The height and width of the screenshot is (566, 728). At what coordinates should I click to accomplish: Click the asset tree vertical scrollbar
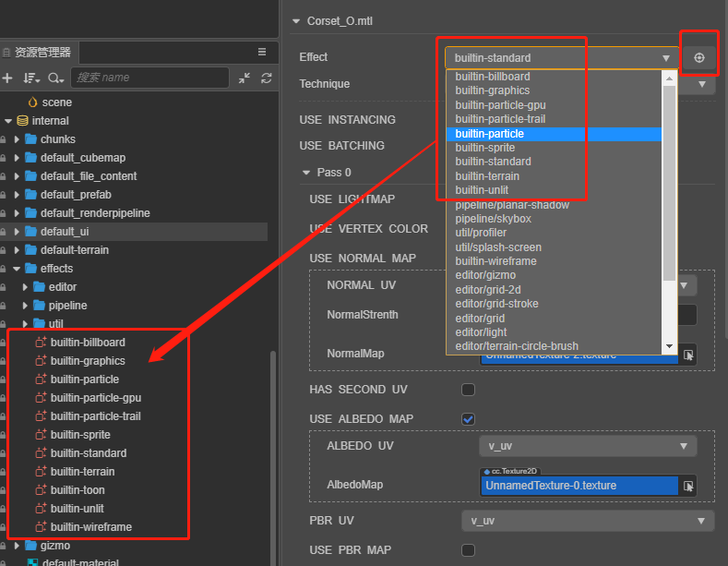pyautogui.click(x=273, y=458)
